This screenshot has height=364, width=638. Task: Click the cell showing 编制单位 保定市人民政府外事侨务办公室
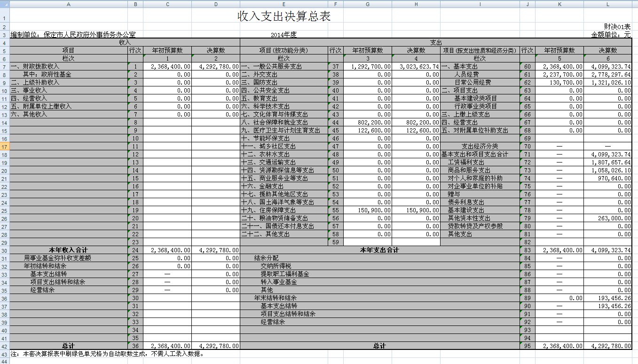(x=73, y=35)
